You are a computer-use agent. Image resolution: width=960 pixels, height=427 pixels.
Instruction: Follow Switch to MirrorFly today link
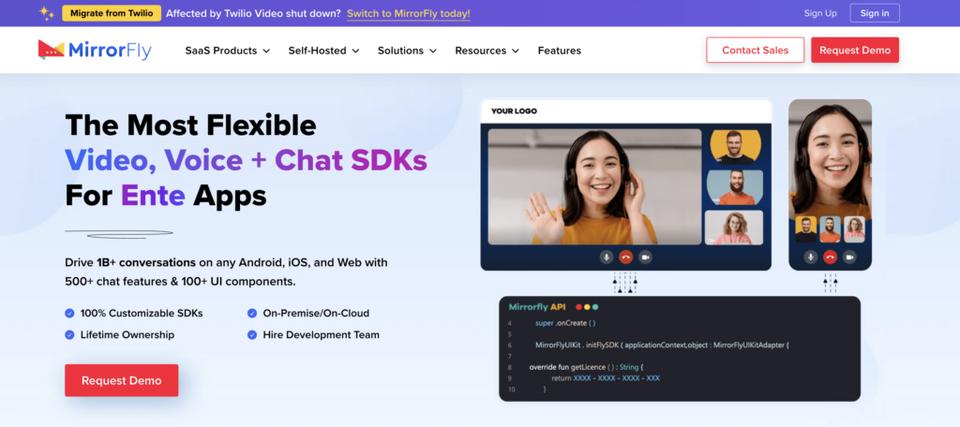(408, 13)
